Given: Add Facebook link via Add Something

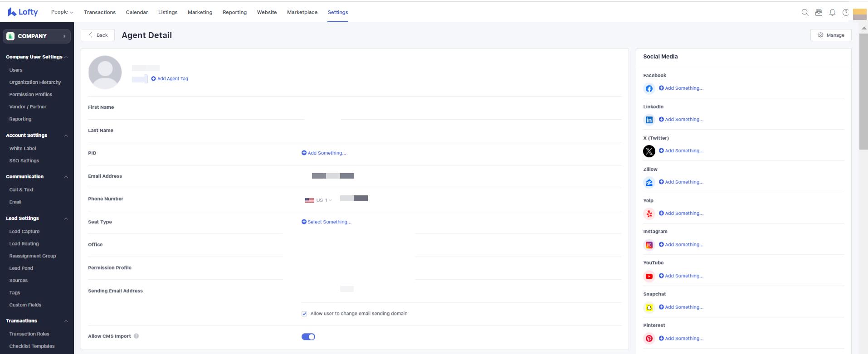Looking at the screenshot, I should coord(681,88).
